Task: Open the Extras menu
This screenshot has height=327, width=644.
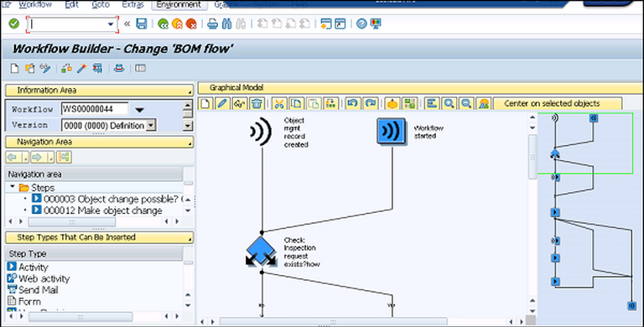Action: click(x=132, y=5)
